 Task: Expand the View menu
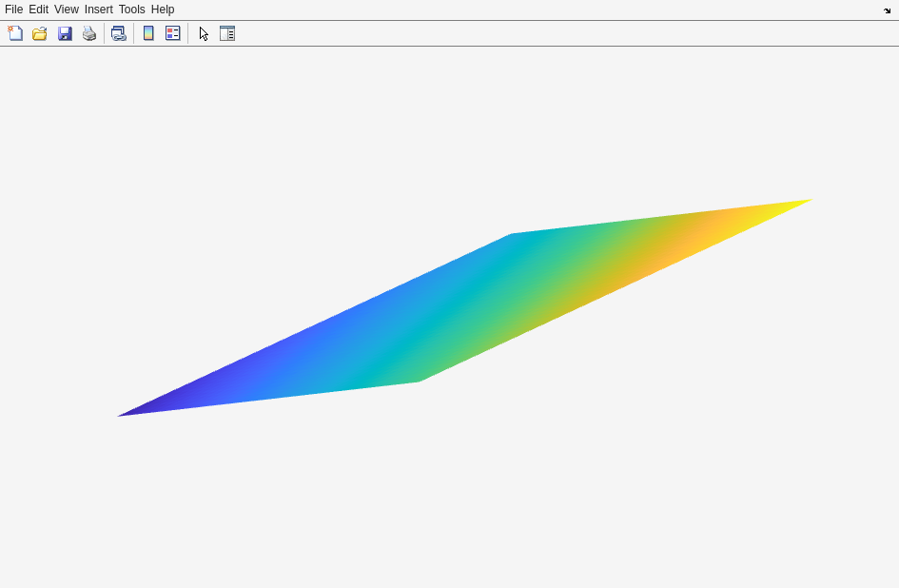(67, 10)
